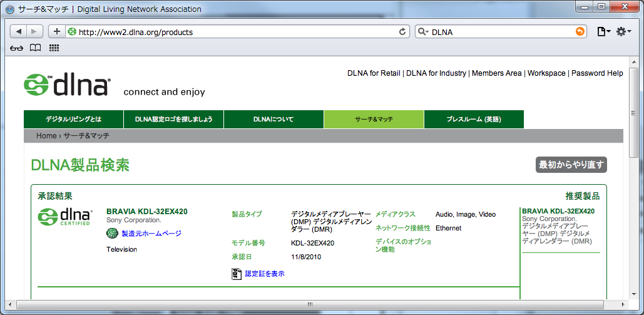Image resolution: width=644 pixels, height=315 pixels.
Task: Click the DLNA search field
Action: pyautogui.click(x=502, y=32)
